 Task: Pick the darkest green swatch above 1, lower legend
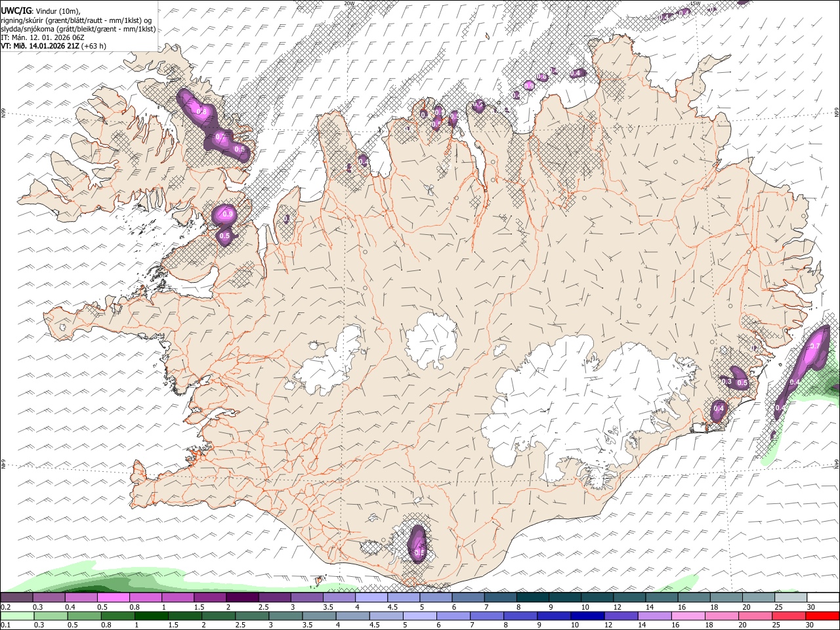pos(151,616)
